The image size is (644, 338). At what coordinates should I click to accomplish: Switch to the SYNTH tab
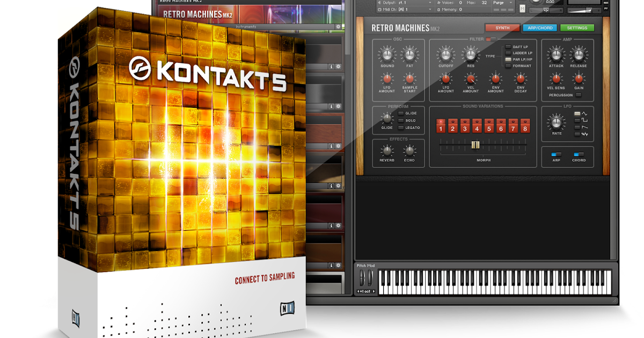[x=502, y=28]
